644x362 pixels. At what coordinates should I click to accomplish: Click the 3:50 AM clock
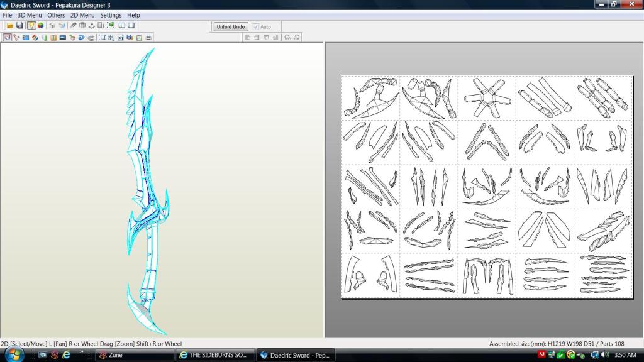coord(626,355)
